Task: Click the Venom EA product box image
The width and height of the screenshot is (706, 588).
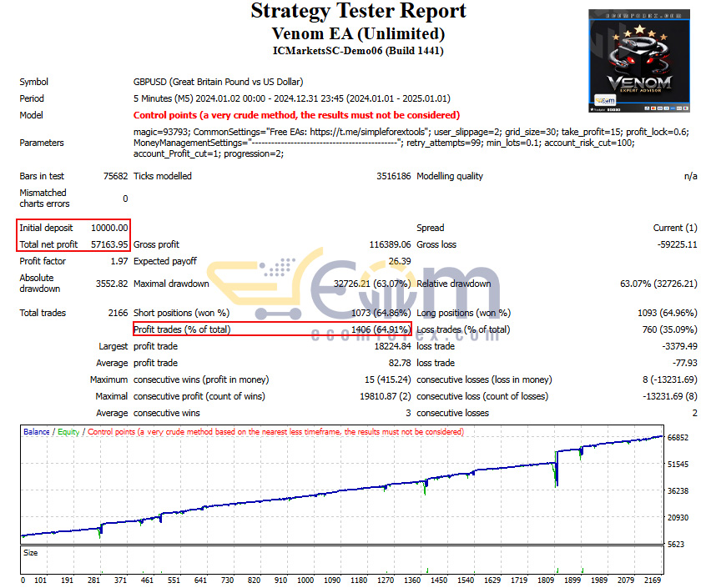Action: pos(639,61)
